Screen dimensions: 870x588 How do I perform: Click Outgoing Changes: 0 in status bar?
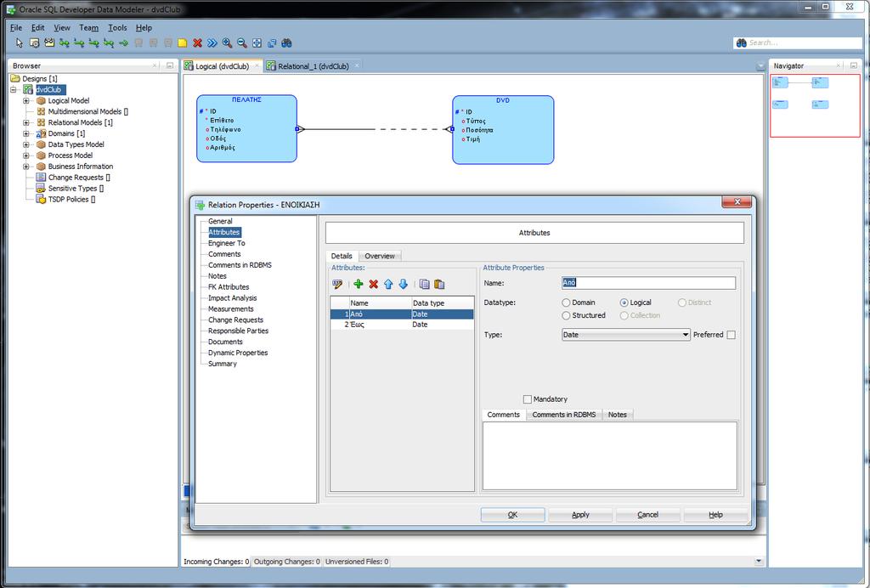[287, 562]
